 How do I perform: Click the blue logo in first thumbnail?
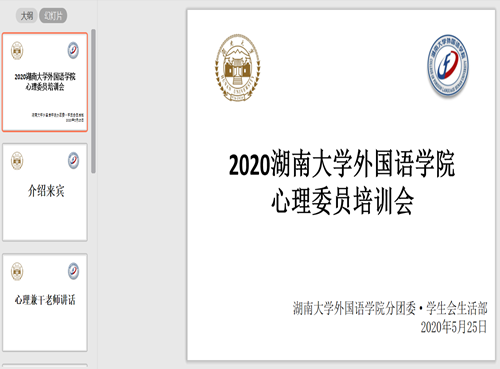click(x=73, y=50)
